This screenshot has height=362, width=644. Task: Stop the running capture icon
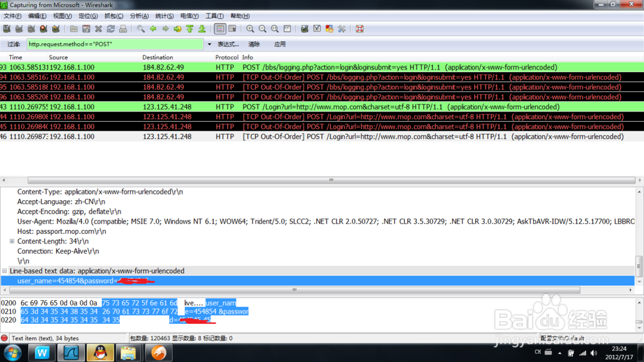click(44, 29)
